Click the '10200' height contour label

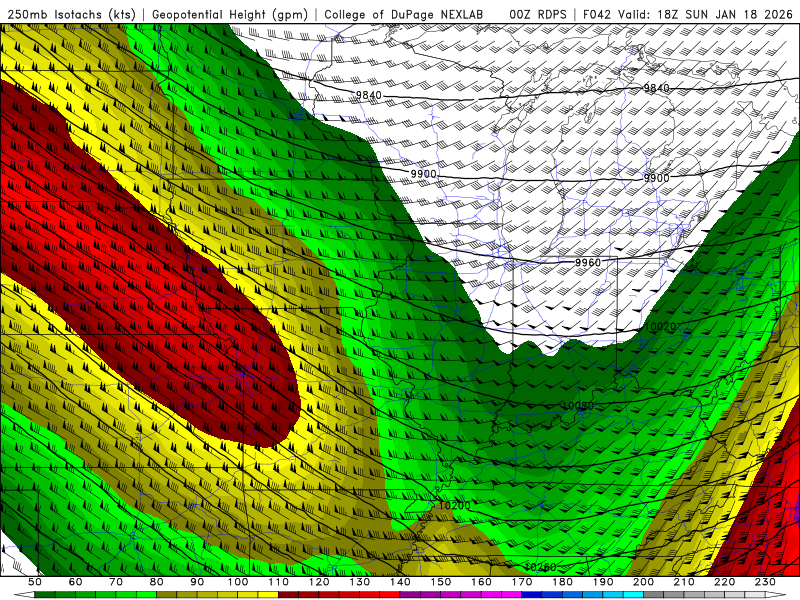455,506
